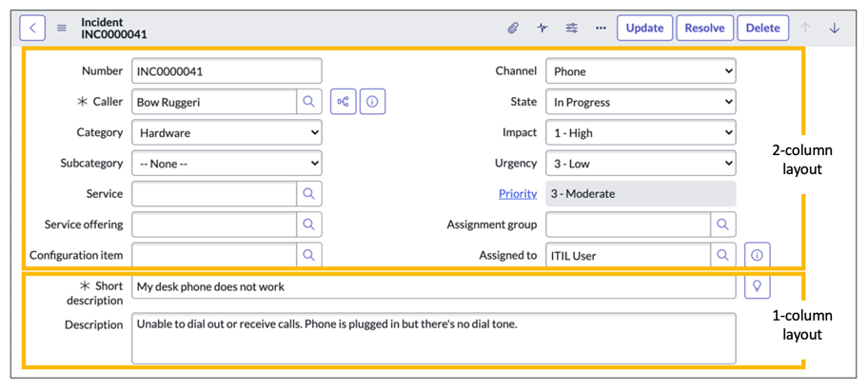Open the hamburger context menu icon
The width and height of the screenshot is (868, 391).
pyautogui.click(x=62, y=28)
